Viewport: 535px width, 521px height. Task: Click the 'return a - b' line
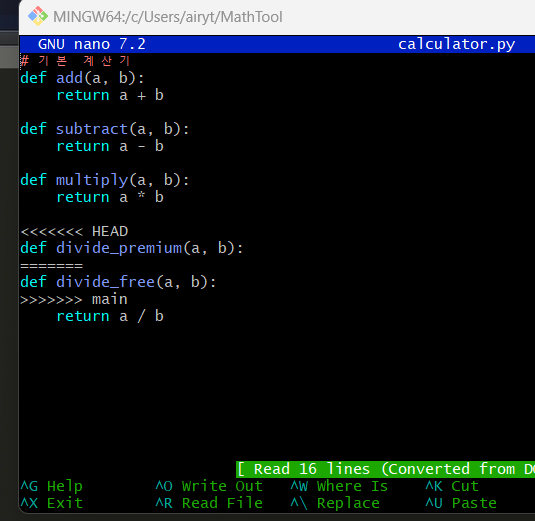tap(110, 146)
